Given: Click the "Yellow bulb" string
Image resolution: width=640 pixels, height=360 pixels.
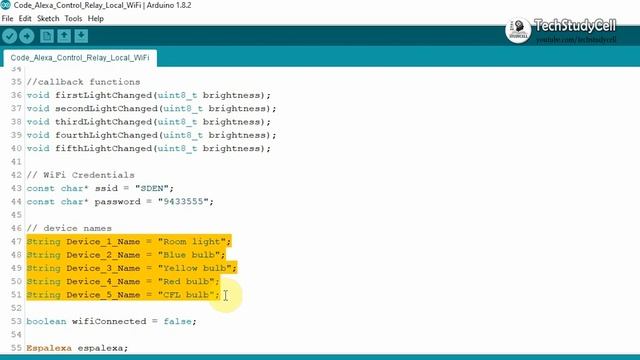Looking at the screenshot, I should click(195, 268).
